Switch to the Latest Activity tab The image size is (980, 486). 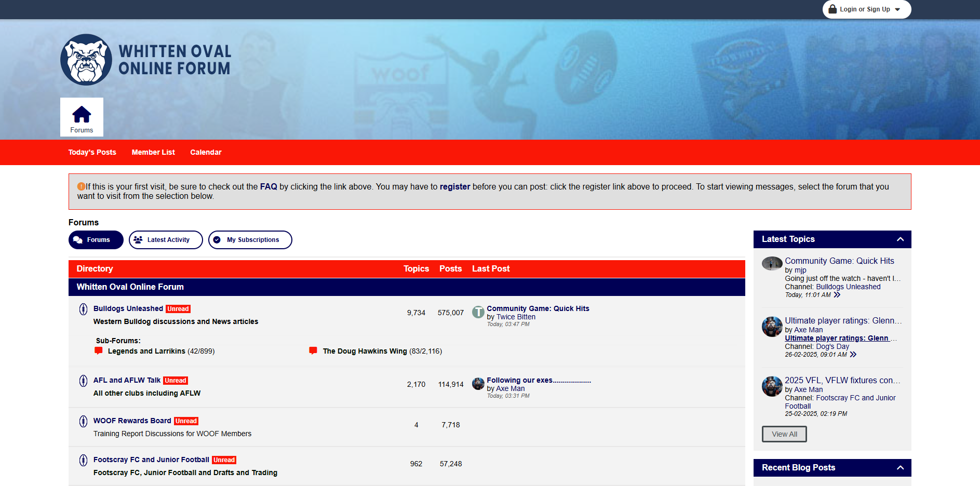pyautogui.click(x=166, y=240)
